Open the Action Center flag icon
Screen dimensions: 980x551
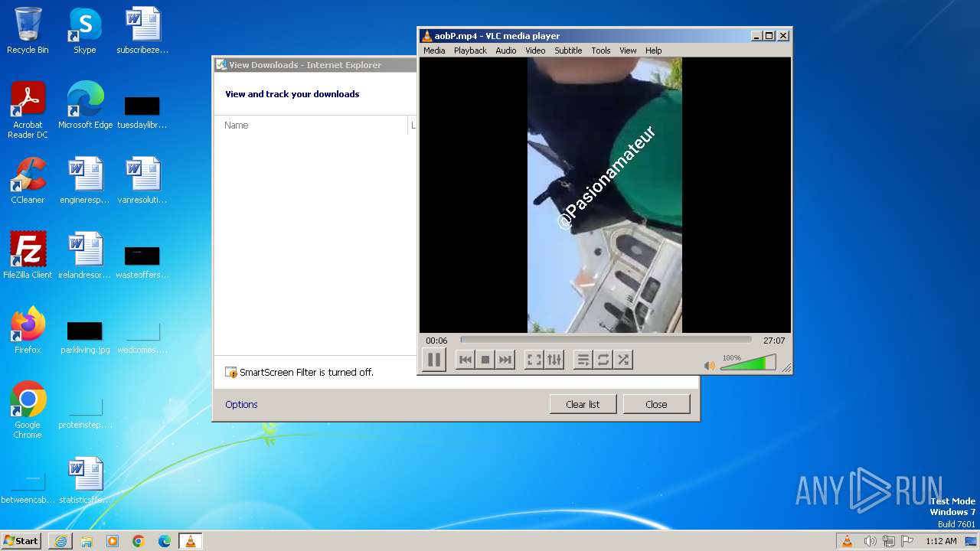click(x=907, y=541)
